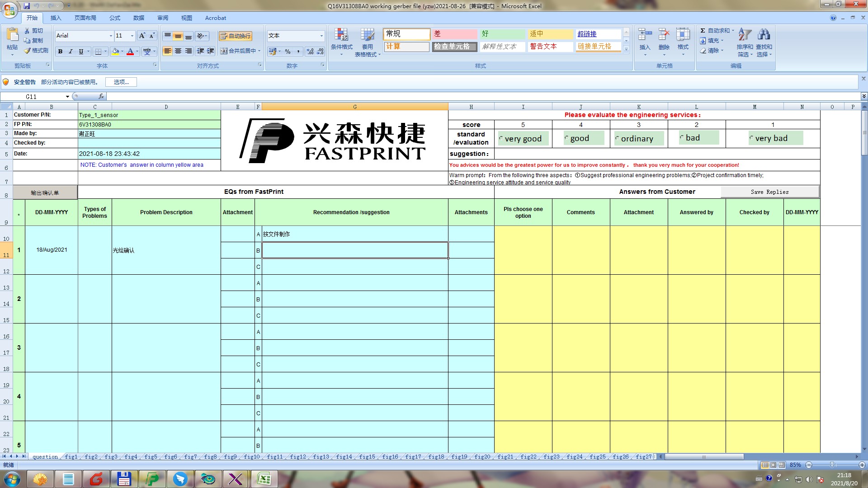
Task: Click the percent style icon
Action: (x=288, y=52)
